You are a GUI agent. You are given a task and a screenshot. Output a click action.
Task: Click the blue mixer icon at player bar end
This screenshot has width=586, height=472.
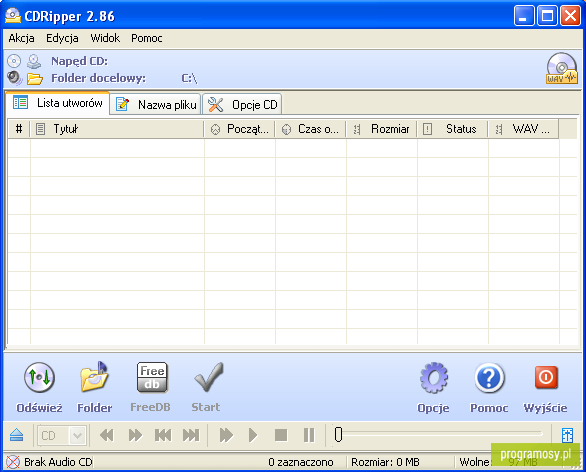tap(567, 435)
